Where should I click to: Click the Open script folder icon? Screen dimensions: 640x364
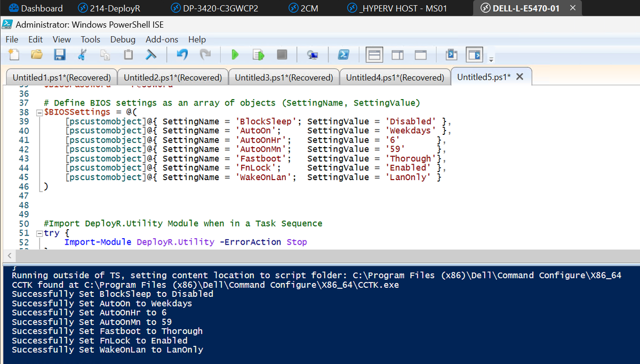coord(36,54)
